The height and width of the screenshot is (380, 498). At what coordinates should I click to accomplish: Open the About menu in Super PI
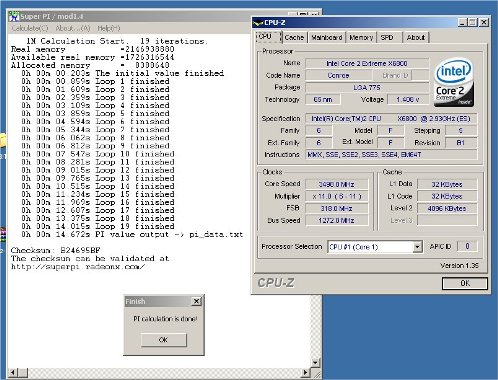click(x=73, y=28)
